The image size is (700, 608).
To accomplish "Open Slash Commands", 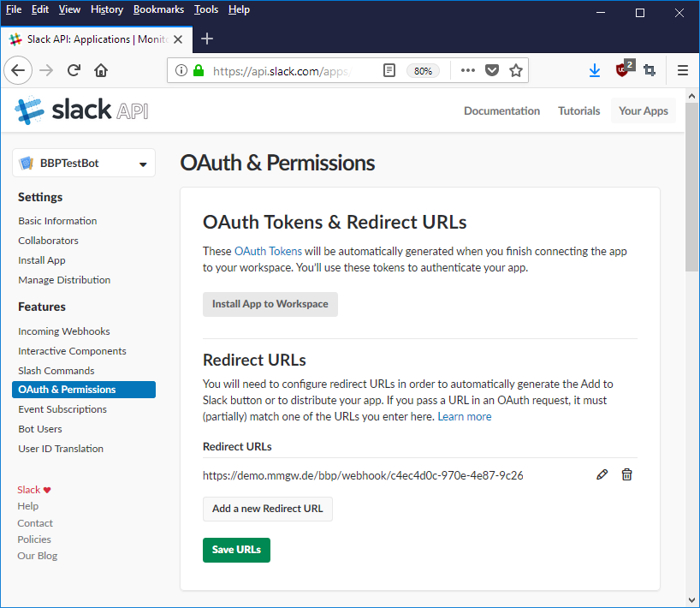I will click(56, 370).
